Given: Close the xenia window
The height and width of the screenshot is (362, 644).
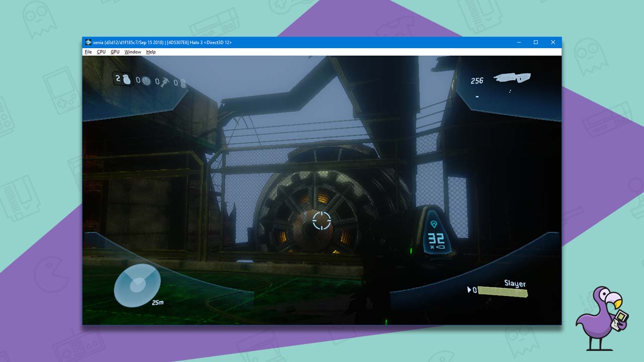Looking at the screenshot, I should 553,42.
